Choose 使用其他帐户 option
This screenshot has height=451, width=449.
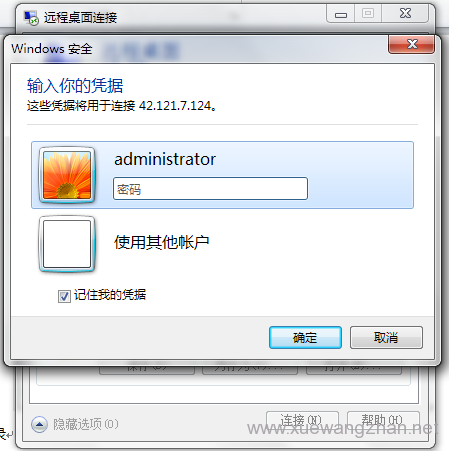pyautogui.click(x=162, y=242)
